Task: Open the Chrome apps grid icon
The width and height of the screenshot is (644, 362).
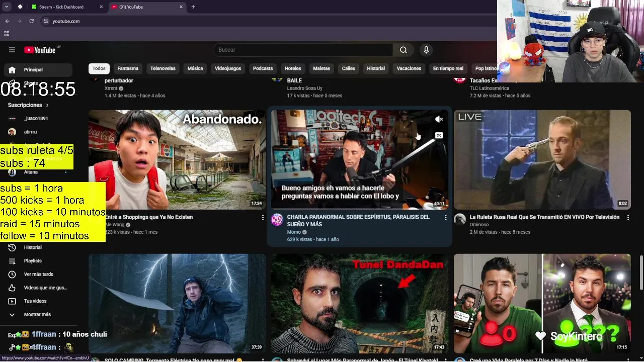Action: point(7,34)
